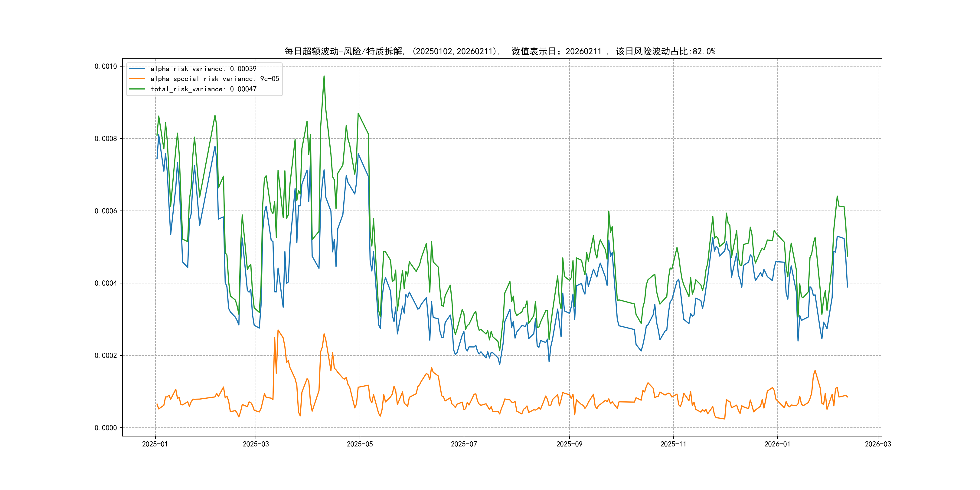The width and height of the screenshot is (980, 490).
Task: Click the orange alpha_special_risk_variance legend swatch
Action: pos(137,79)
